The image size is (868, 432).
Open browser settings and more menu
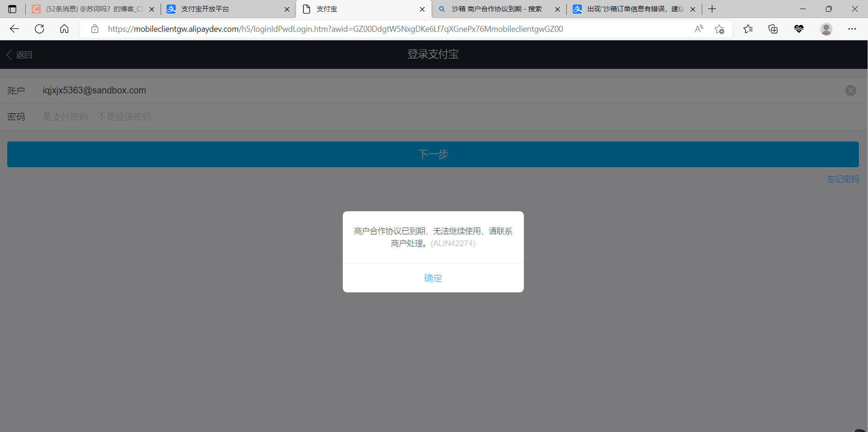tap(852, 29)
